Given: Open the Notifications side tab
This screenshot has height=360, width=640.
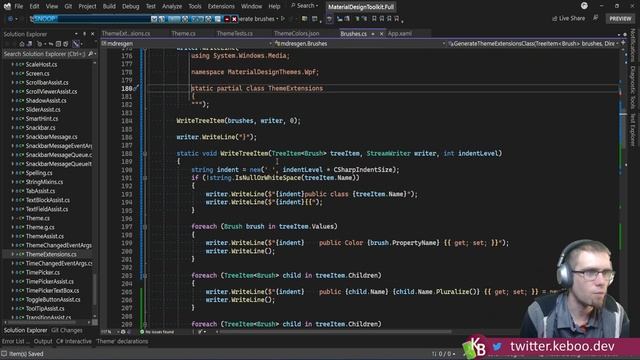Looking at the screenshot, I should pyautogui.click(x=632, y=45).
